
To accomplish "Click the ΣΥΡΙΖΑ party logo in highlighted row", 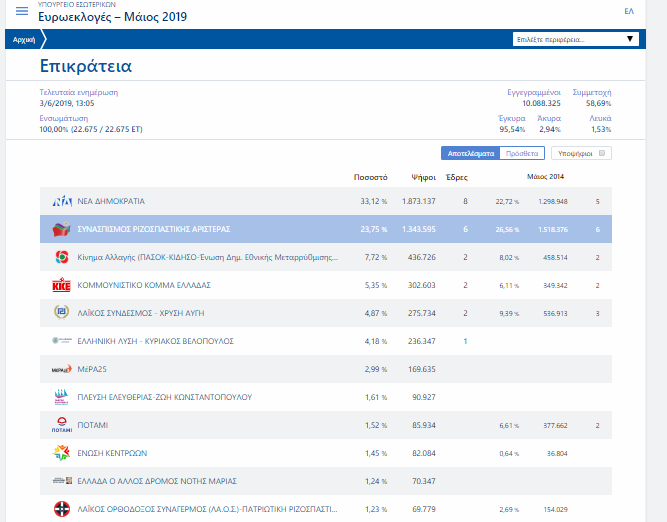I will point(61,229).
